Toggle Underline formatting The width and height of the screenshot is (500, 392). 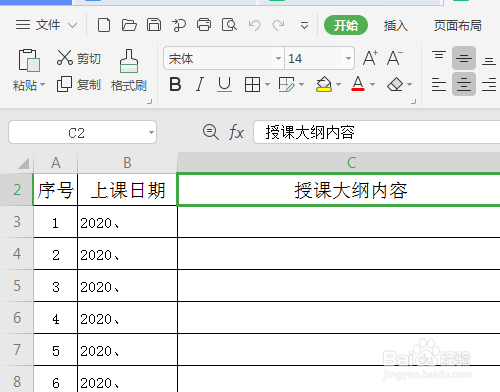(x=224, y=84)
